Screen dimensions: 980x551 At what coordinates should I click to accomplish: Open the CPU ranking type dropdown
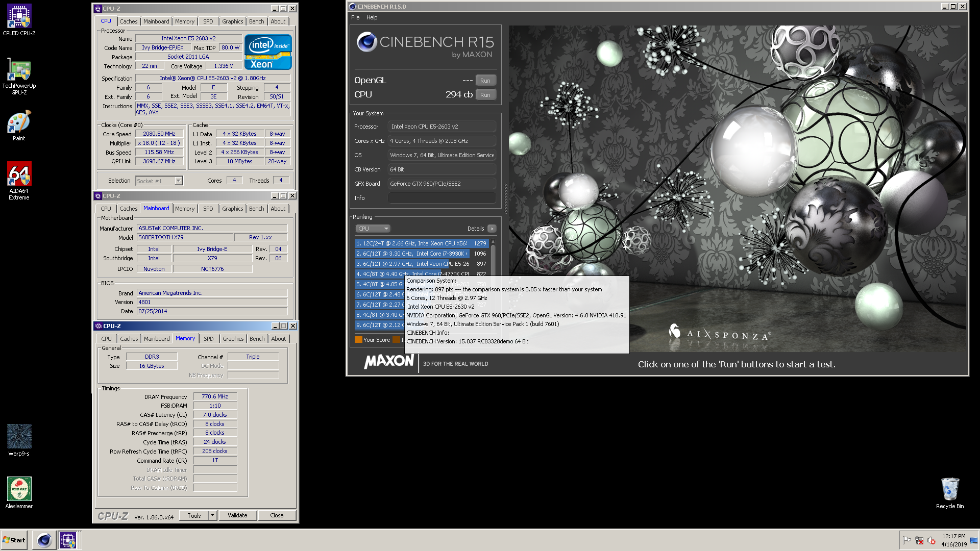tap(373, 229)
